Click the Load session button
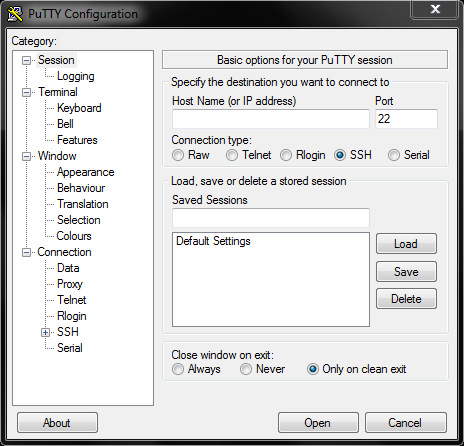This screenshot has height=446, width=464. 406,244
